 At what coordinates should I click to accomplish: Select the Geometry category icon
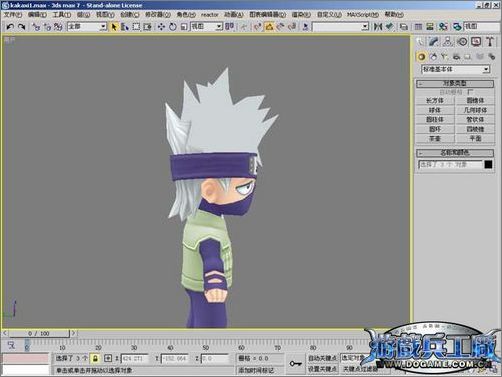421,57
